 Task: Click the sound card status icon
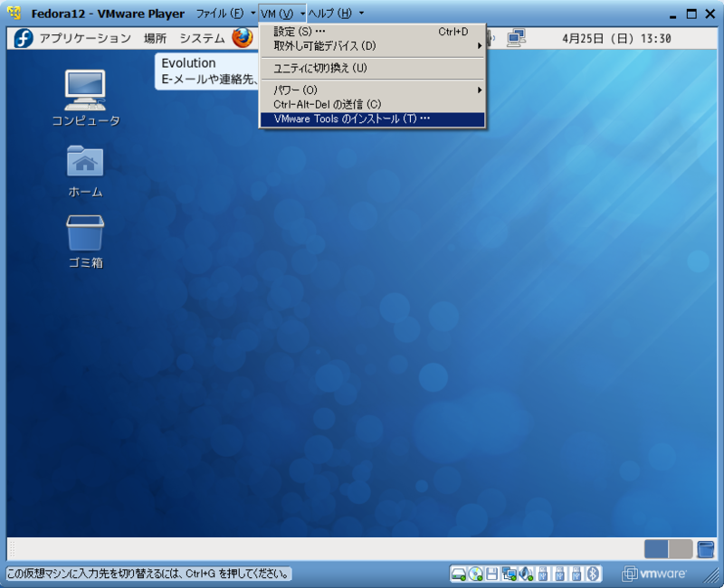pyautogui.click(x=526, y=574)
